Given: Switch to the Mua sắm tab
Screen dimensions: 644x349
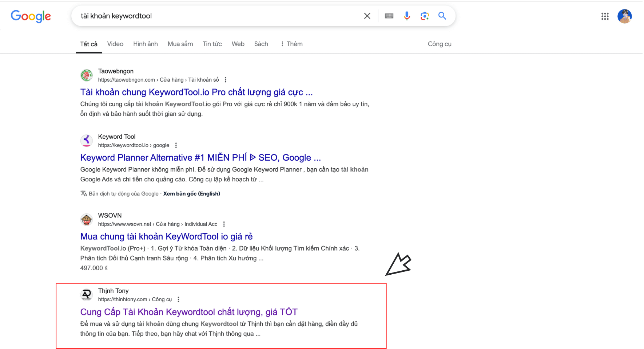Looking at the screenshot, I should pyautogui.click(x=180, y=44).
